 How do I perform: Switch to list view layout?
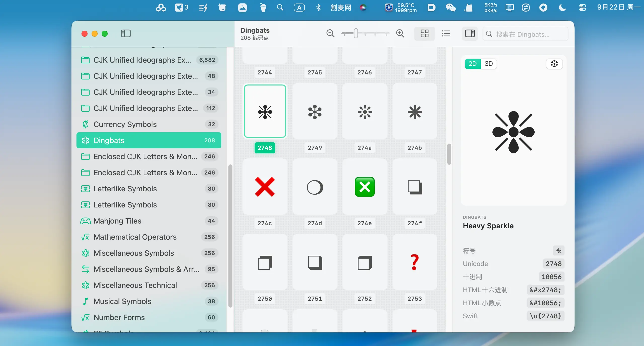click(x=446, y=33)
